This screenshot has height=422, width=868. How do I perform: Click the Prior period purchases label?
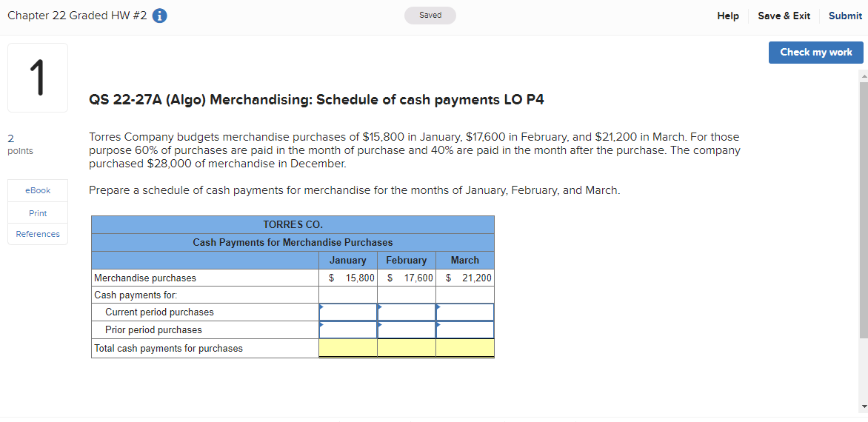153,330
